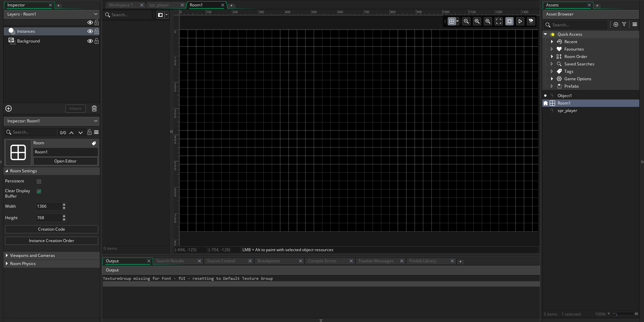The image size is (644, 322).
Task: Increase room Width with stepper arrow
Action: (x=64, y=204)
